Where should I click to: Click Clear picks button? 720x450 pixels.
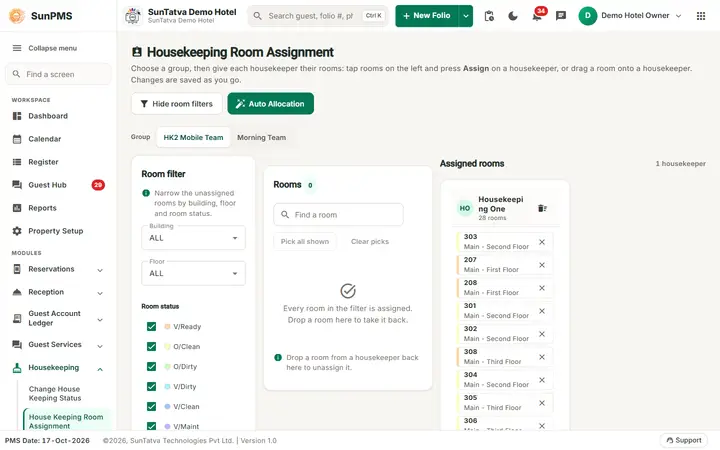click(370, 242)
